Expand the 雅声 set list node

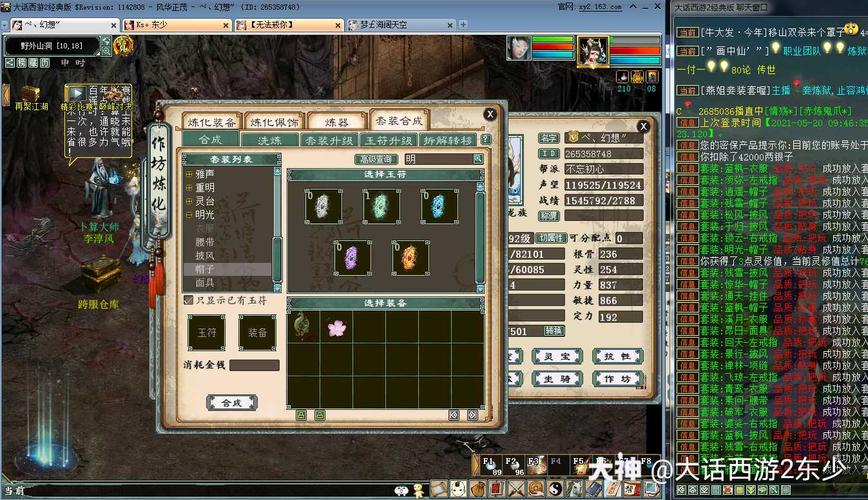(189, 173)
